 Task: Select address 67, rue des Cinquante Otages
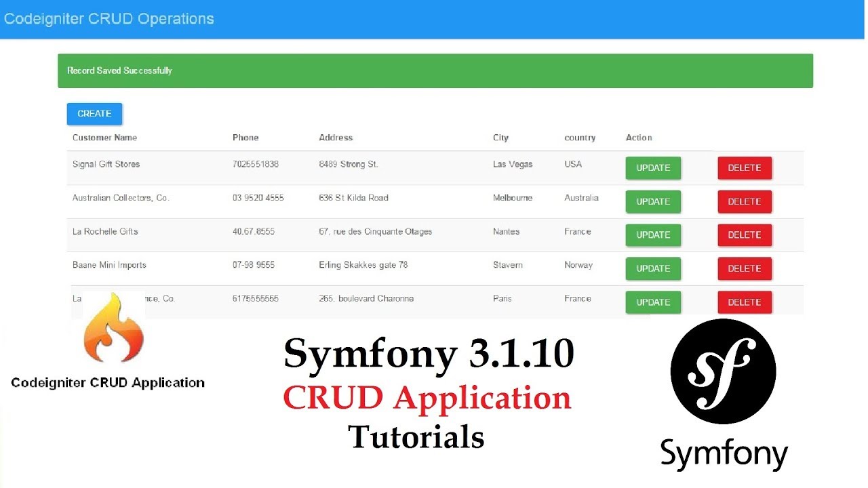(x=375, y=231)
